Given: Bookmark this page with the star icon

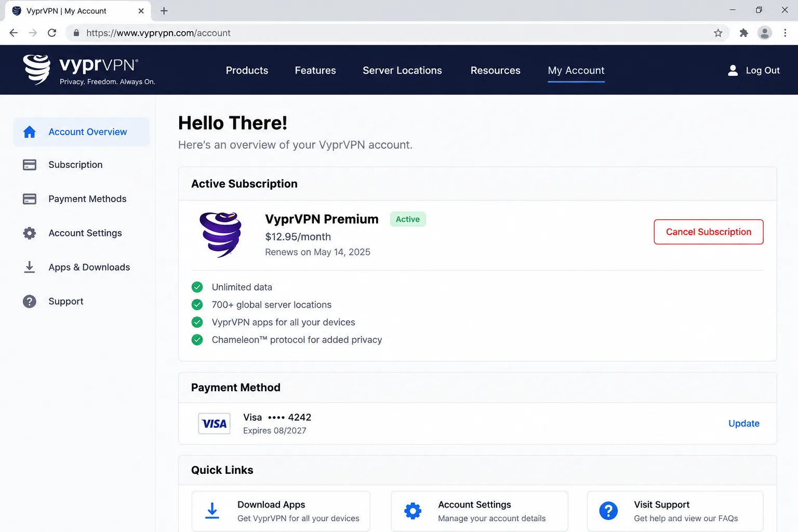Looking at the screenshot, I should pyautogui.click(x=718, y=33).
